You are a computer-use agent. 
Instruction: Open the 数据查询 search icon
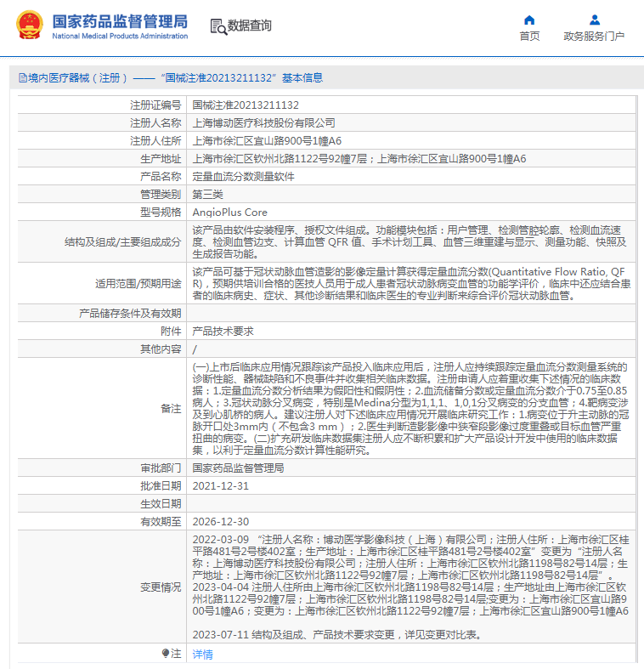click(218, 27)
